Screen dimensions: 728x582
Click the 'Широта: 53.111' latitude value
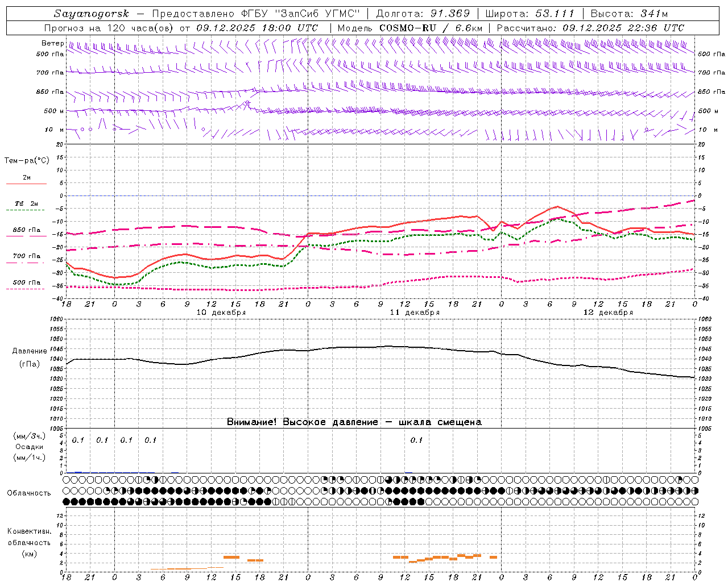pos(530,14)
